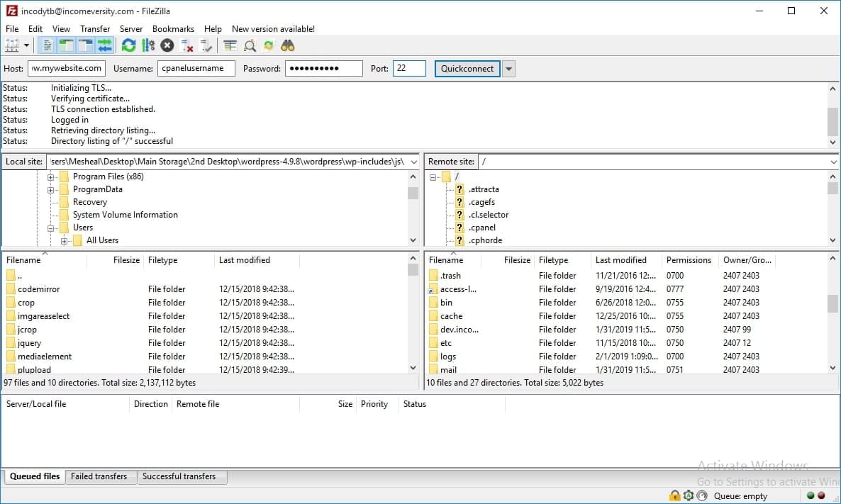Viewport: 841px width, 504px height.
Task: Expand ProgramData tree node
Action: click(x=50, y=190)
